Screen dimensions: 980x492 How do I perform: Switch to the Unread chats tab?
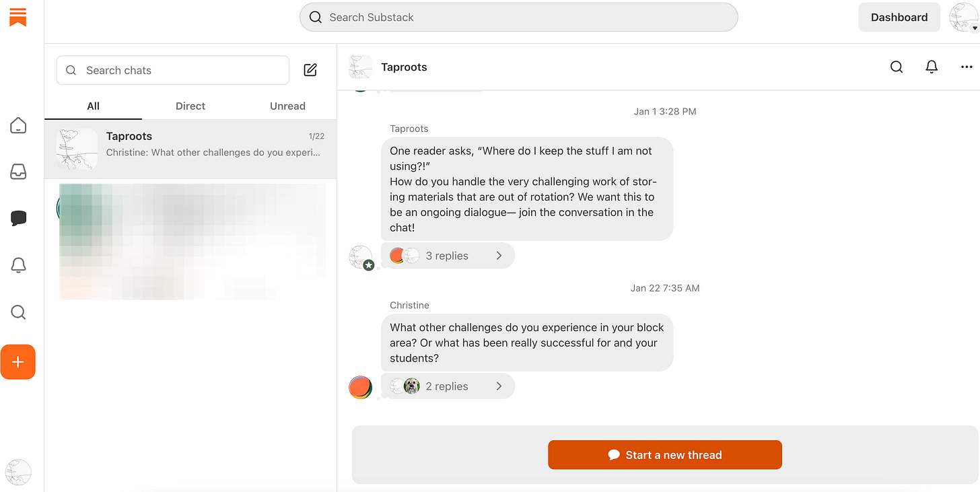[x=287, y=106]
